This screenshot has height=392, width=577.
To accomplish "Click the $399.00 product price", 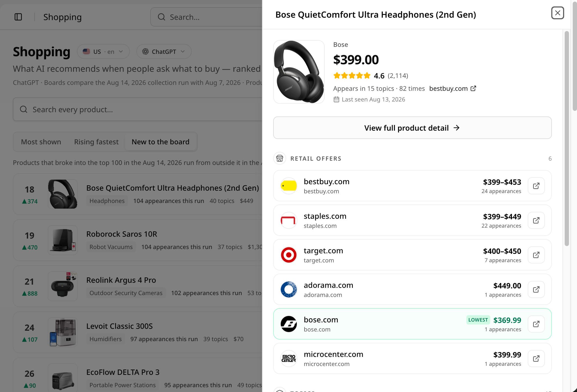I will [356, 60].
